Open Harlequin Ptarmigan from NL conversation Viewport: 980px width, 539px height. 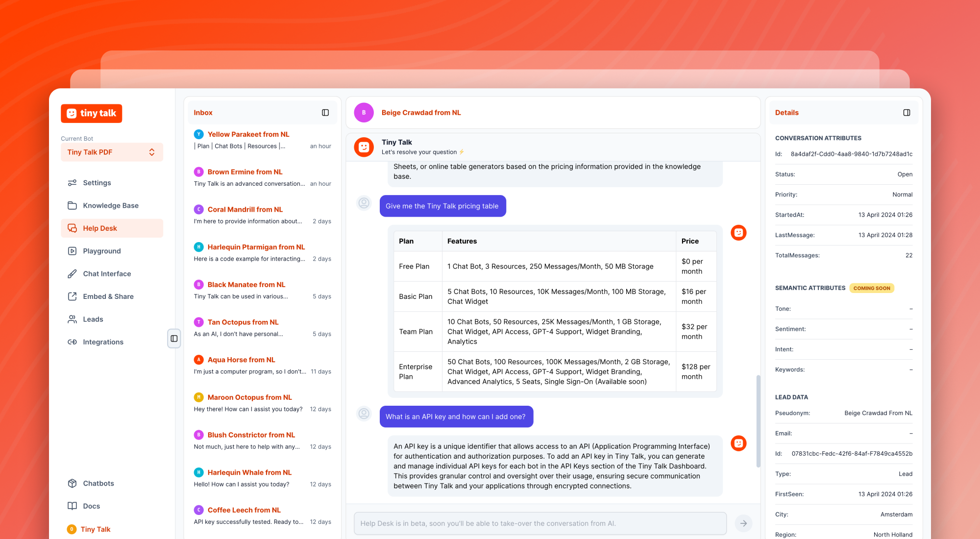[263, 253]
